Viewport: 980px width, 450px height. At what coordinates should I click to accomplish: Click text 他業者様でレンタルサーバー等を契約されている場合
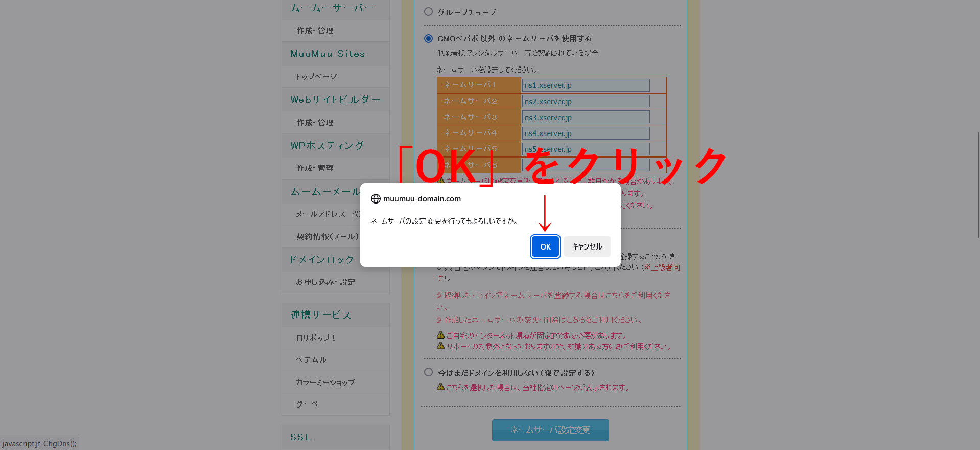[x=517, y=53]
